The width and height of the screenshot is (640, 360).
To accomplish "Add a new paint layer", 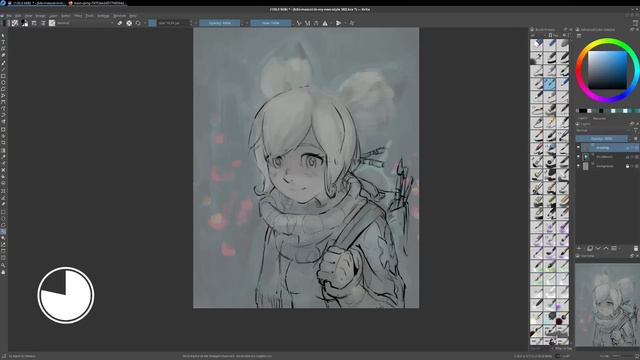I will pyautogui.click(x=579, y=248).
